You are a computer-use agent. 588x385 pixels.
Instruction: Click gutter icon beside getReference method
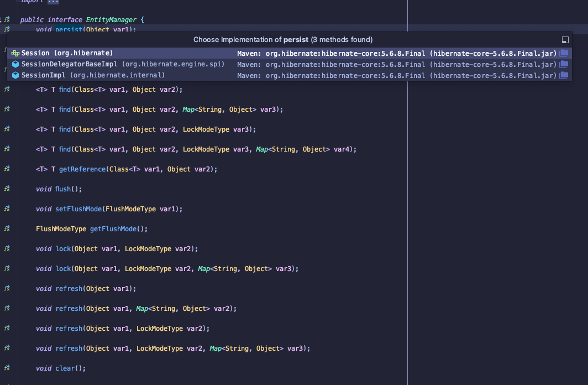point(7,169)
